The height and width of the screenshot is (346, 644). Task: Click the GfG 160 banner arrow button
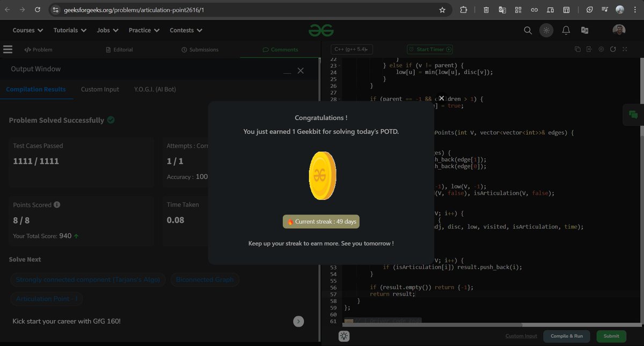pos(298,321)
